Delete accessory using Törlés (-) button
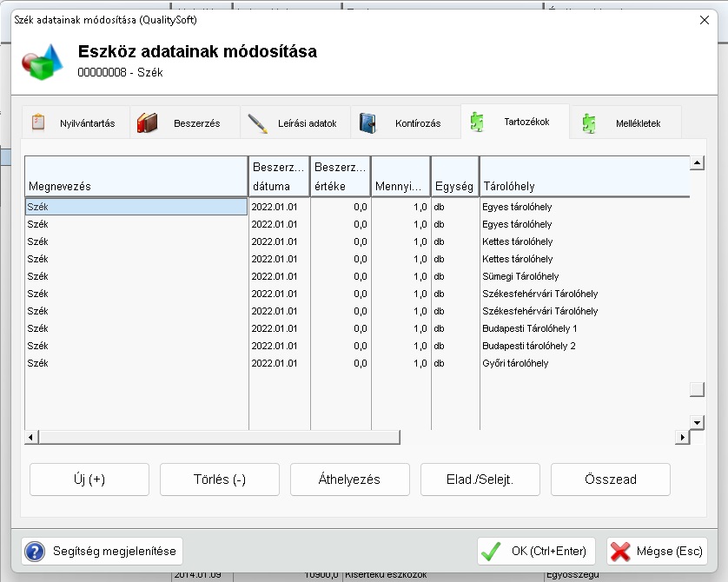Image resolution: width=728 pixels, height=582 pixels. point(220,479)
